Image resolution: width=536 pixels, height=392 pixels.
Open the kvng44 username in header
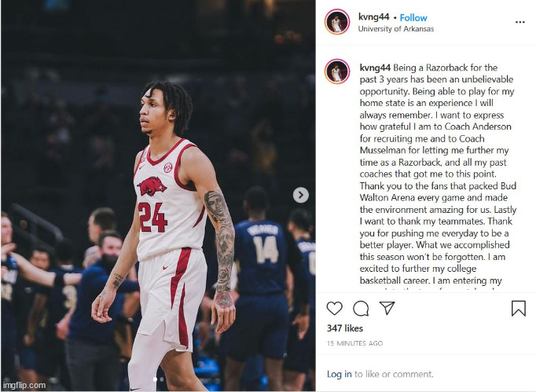pos(373,16)
